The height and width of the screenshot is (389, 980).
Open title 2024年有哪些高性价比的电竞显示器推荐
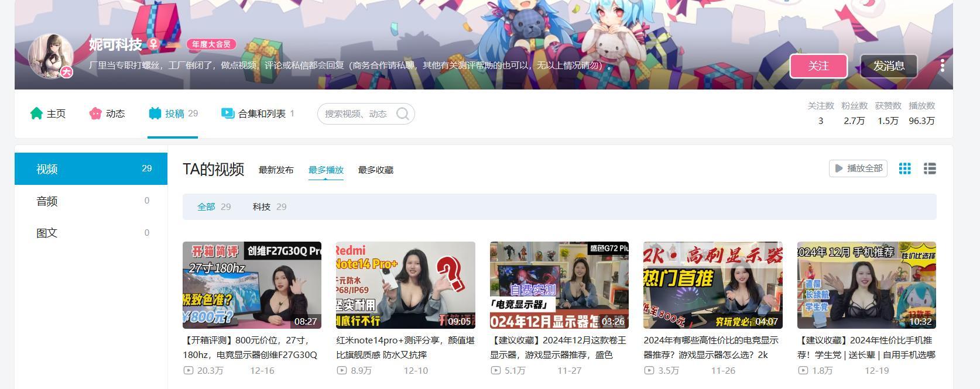point(711,347)
